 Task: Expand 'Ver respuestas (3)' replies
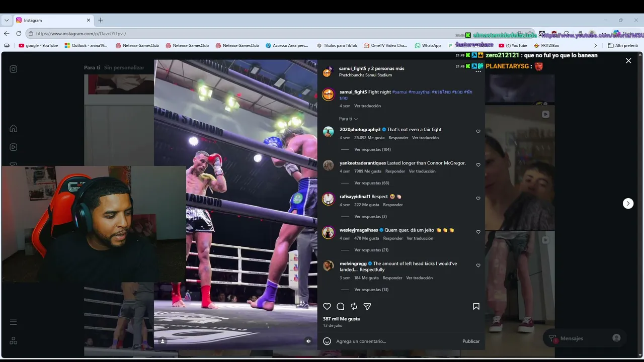(x=371, y=217)
